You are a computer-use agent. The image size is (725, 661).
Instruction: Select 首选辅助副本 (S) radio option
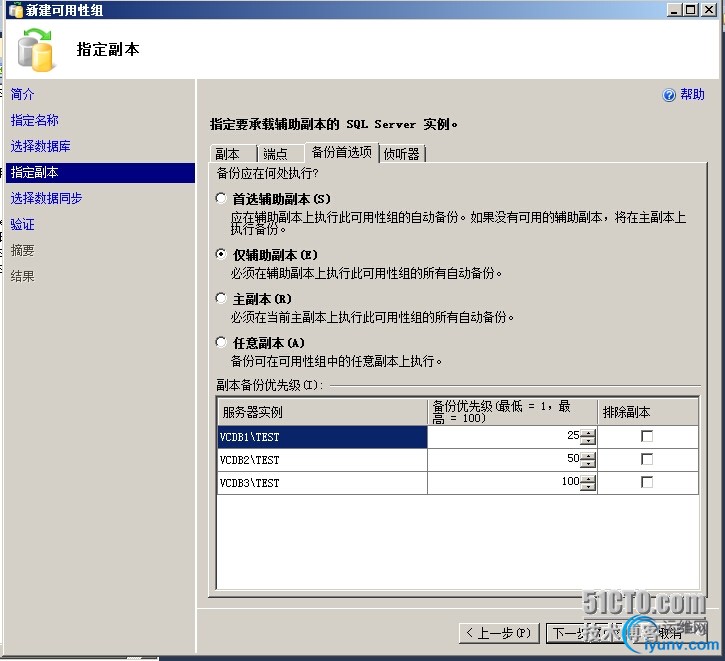221,199
